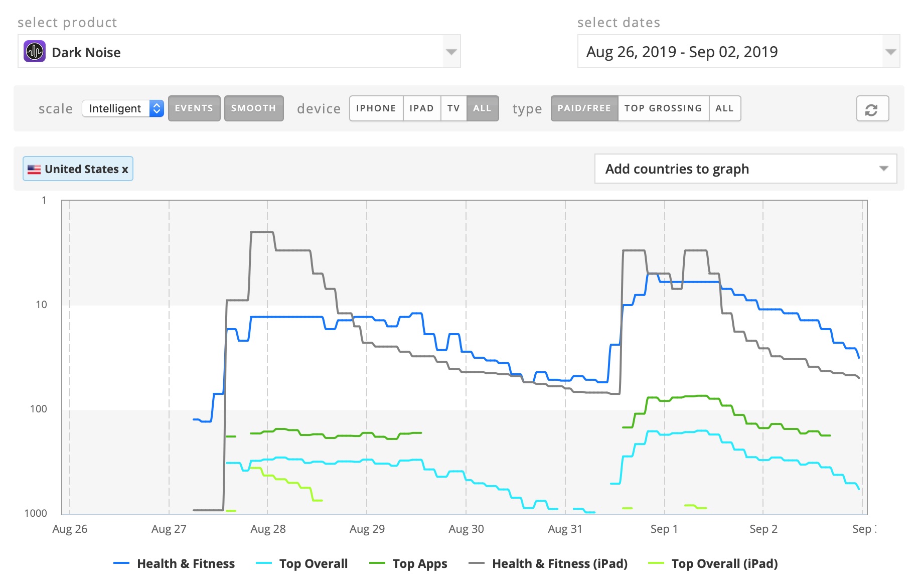This screenshot has height=588, width=919.
Task: Click the 10 rank axis label
Action: (x=41, y=305)
